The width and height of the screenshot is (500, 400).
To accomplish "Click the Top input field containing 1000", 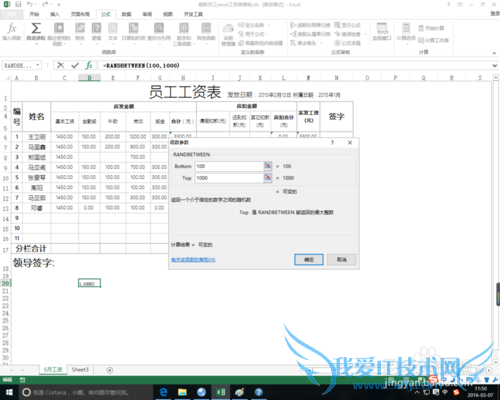I will (x=229, y=178).
